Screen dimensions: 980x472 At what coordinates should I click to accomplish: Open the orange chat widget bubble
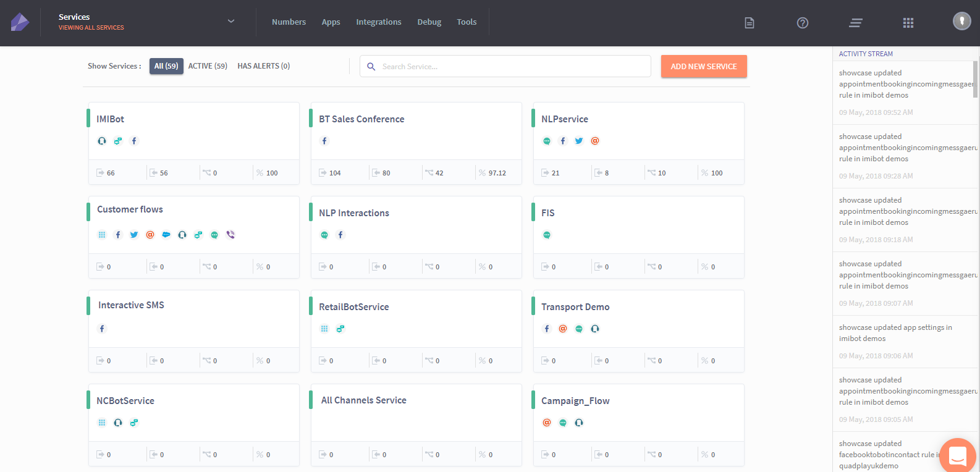(x=958, y=456)
